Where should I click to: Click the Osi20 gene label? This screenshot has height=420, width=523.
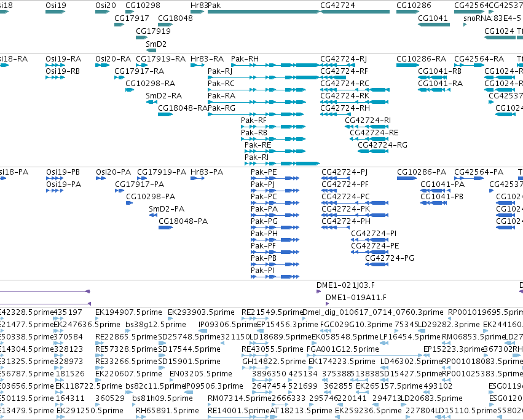[106, 6]
